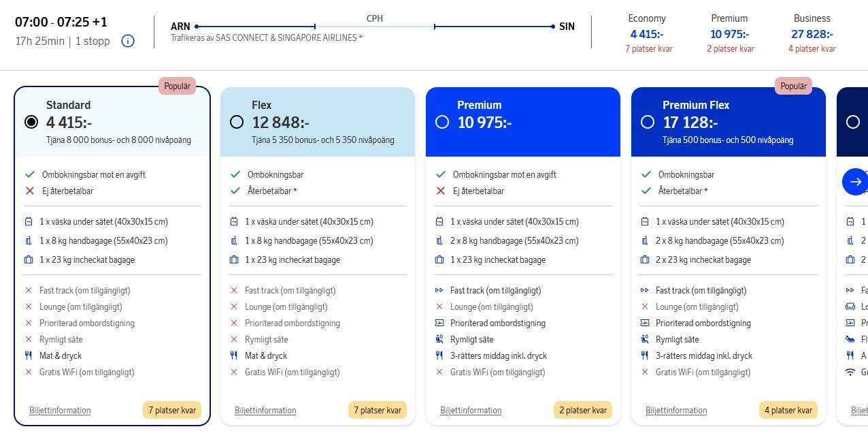Click the meal icon beside Premium's 3-rätters middag

[439, 355]
